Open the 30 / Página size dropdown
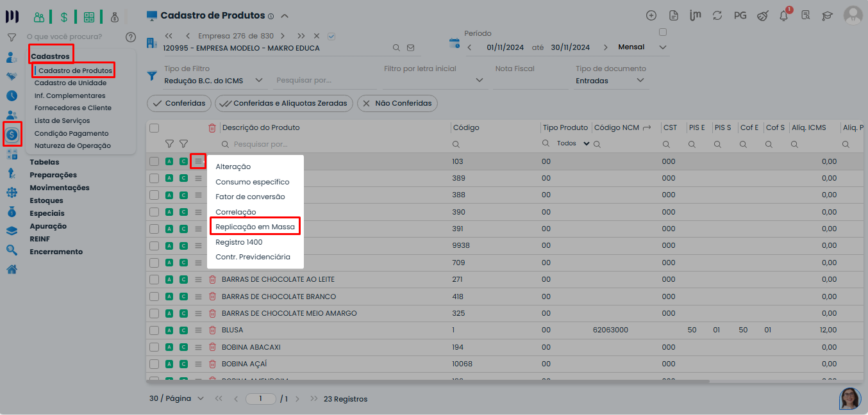Image resolution: width=868 pixels, height=415 pixels. 176,399
